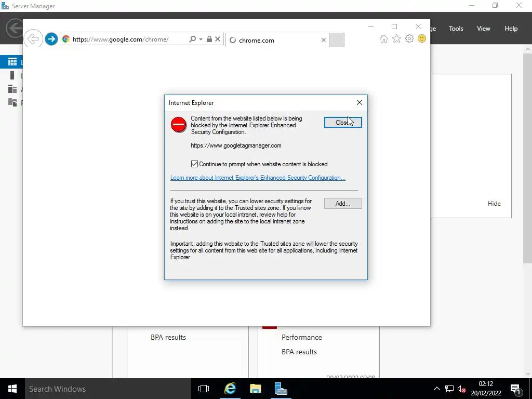Screen dimensions: 532x399
Task: Click the smiley feedback icon in IE
Action: tap(422, 38)
